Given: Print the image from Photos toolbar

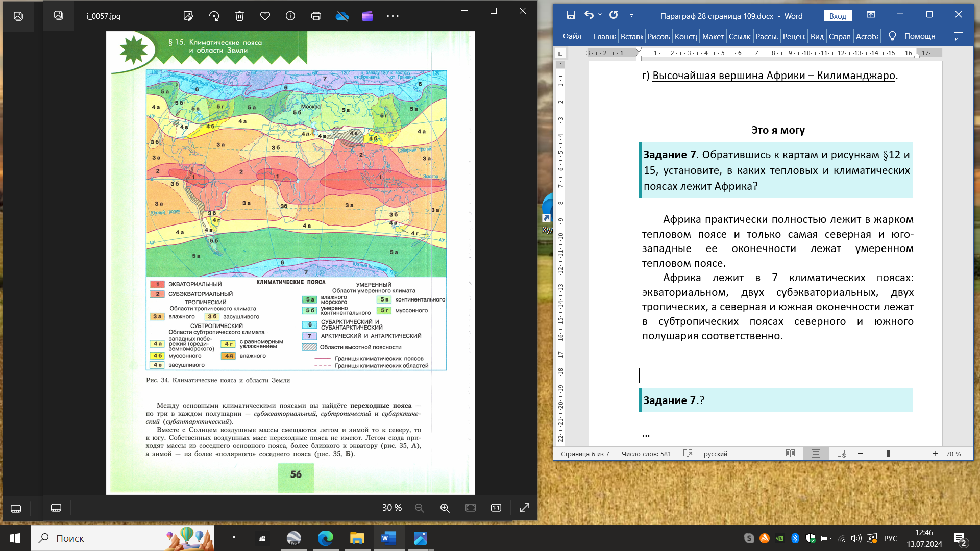Looking at the screenshot, I should click(x=316, y=16).
